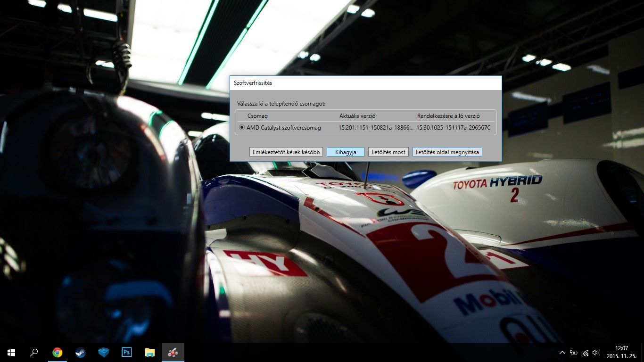644x362 pixels.
Task: Click the Rendelkezésre álló verzió column header
Action: (448, 116)
